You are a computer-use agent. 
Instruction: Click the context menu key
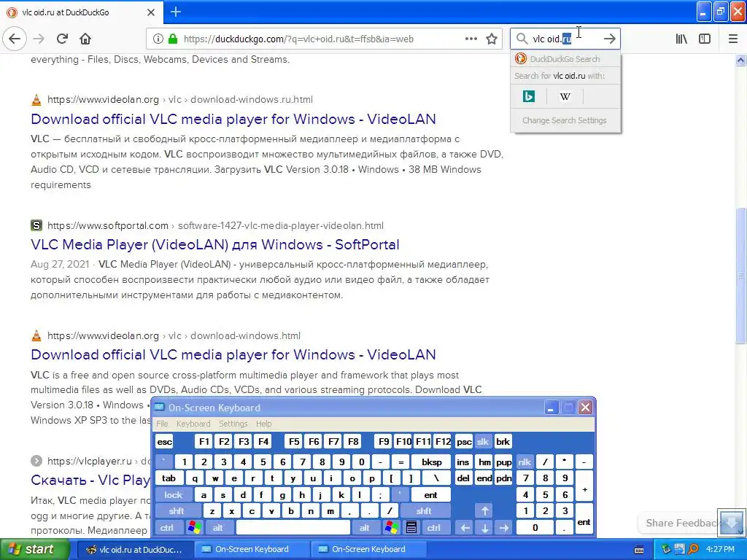pyautogui.click(x=411, y=528)
